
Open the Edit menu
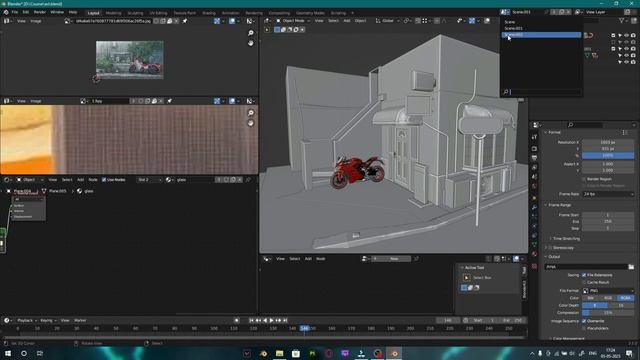[x=26, y=12]
